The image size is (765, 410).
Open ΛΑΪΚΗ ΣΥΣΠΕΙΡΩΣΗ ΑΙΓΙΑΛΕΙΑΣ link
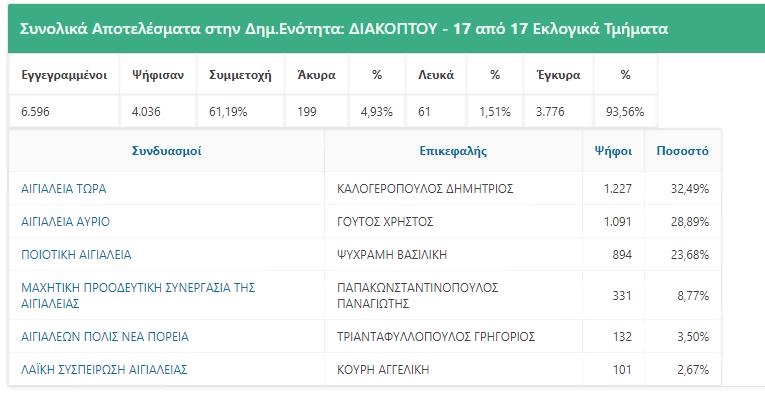(x=104, y=369)
